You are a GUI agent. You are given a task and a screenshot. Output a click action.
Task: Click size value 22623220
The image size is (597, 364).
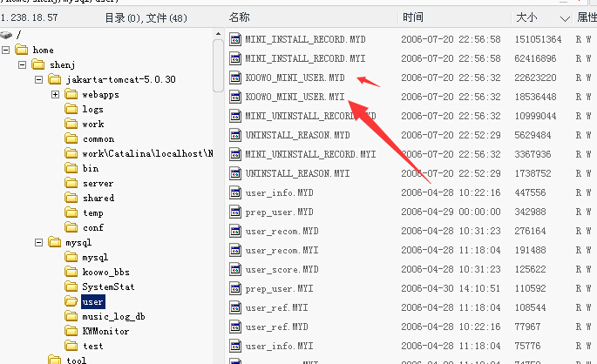coord(536,78)
